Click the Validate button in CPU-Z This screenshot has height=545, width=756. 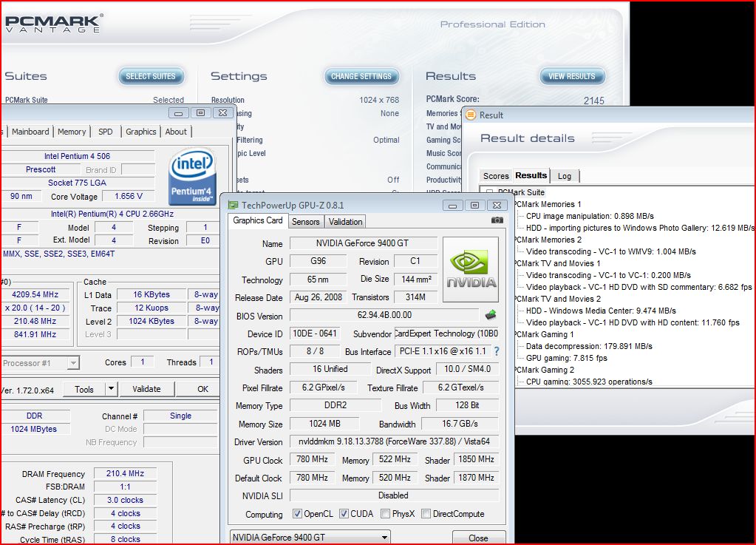[146, 389]
